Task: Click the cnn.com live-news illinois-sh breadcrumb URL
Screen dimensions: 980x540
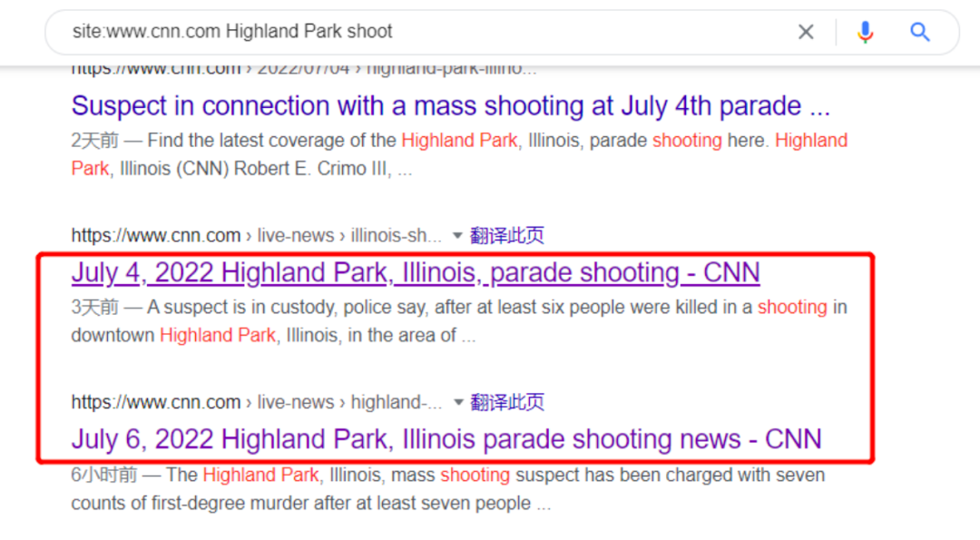Action: point(256,236)
